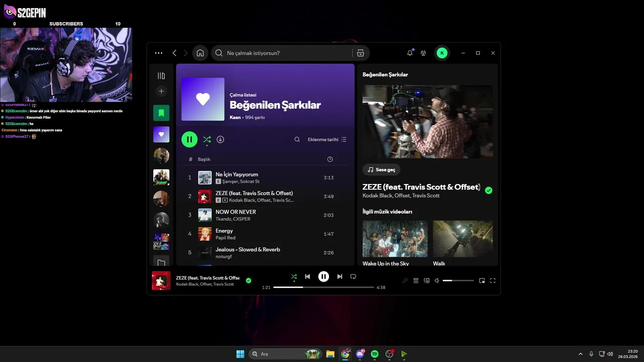Click the now-playing music video preview
The image size is (644, 362).
(428, 121)
